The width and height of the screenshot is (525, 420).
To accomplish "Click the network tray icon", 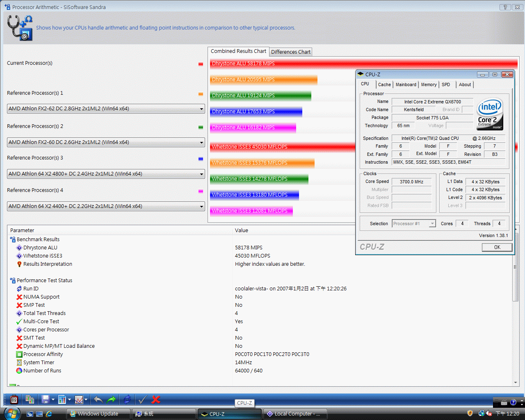I will pos(481,413).
